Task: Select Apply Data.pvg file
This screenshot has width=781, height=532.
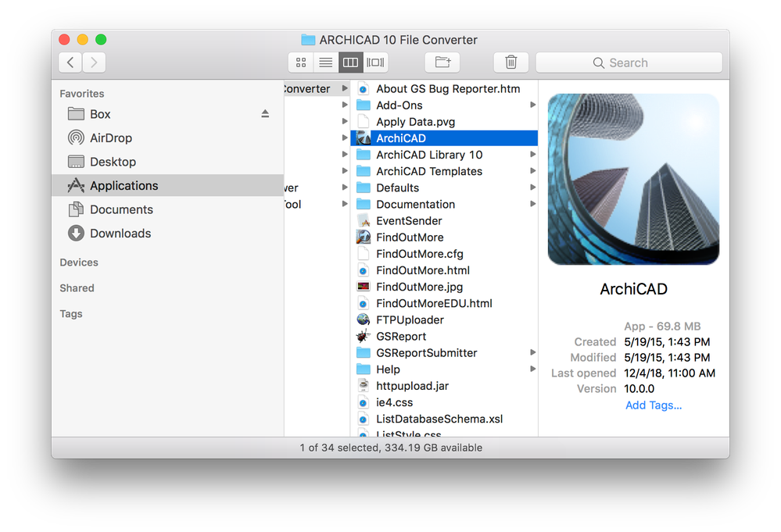Action: 444,122
